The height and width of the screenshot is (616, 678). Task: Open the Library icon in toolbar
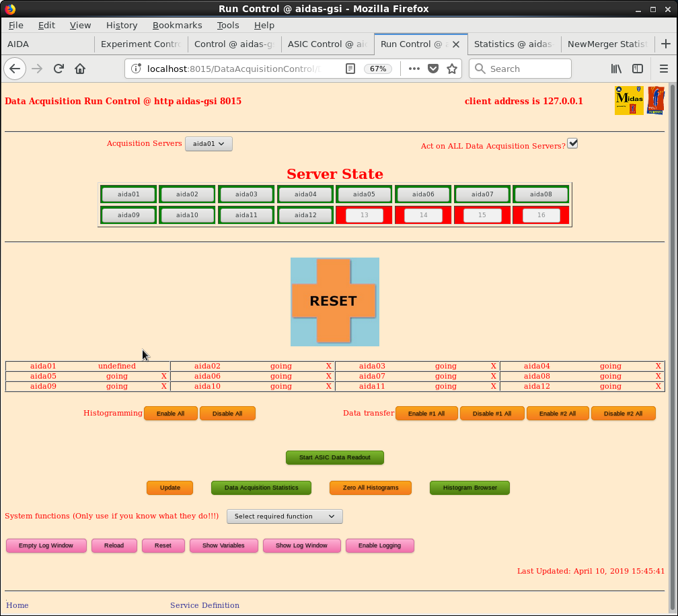coord(616,69)
